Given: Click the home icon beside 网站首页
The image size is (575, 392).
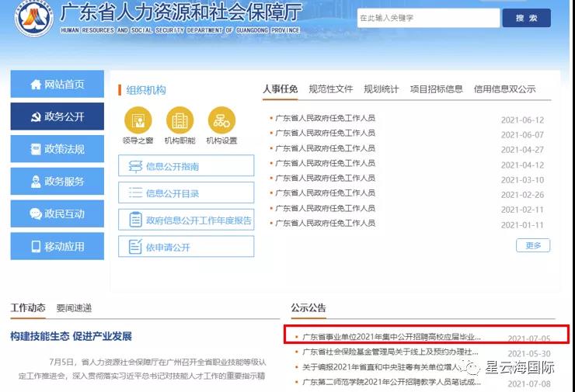Looking at the screenshot, I should [36, 85].
